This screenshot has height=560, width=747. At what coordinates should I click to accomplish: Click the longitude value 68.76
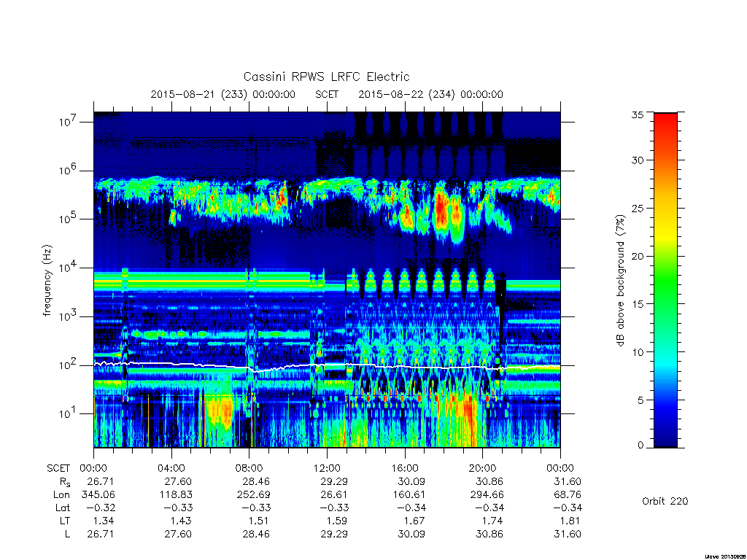point(568,495)
